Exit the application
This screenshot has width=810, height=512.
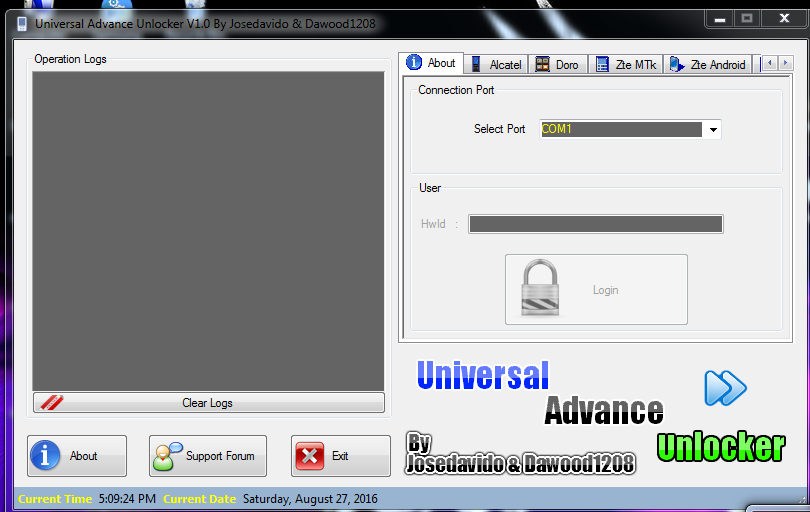[x=340, y=456]
